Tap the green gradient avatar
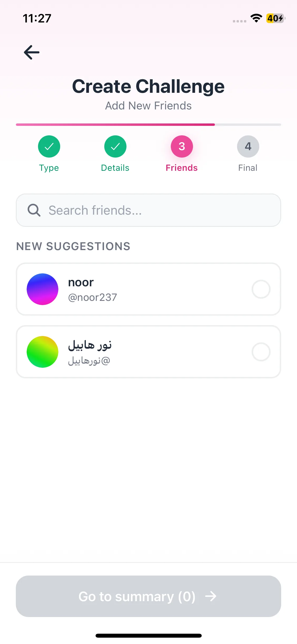This screenshot has height=644, width=297. tap(43, 352)
